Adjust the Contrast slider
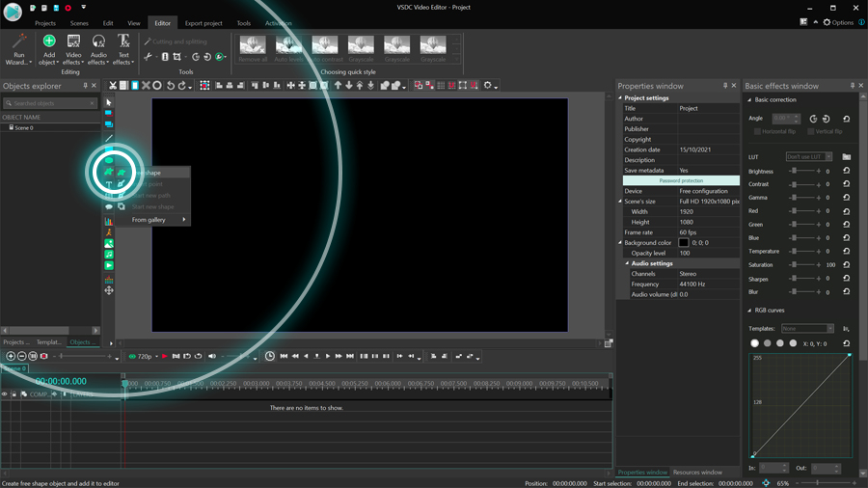Image resolution: width=868 pixels, height=488 pixels. pyautogui.click(x=805, y=184)
